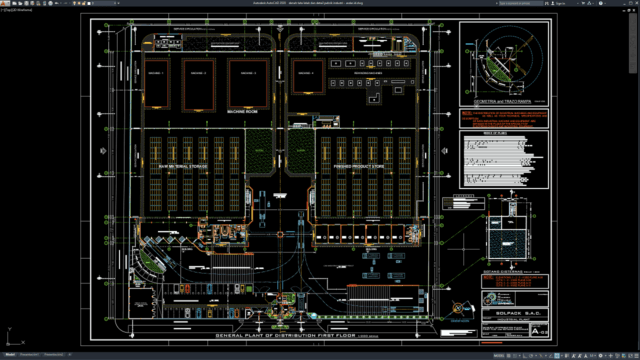The width and height of the screenshot is (640, 360).
Task: Switch to the Model tab
Action: pyautogui.click(x=10, y=355)
